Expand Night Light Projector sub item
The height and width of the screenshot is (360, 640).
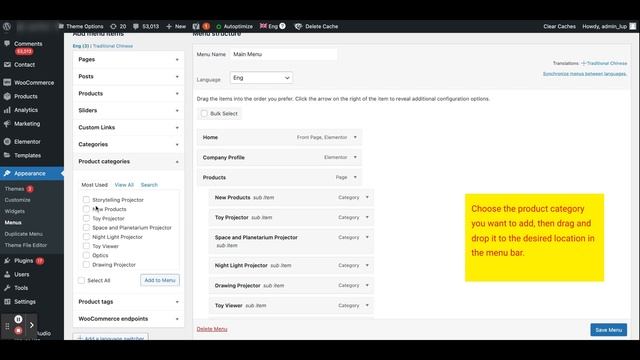367,265
